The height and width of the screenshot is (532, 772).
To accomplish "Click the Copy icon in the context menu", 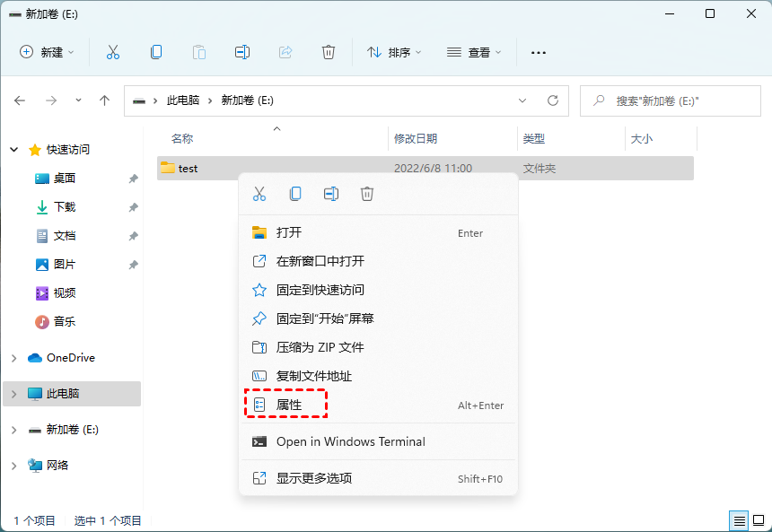I will (295, 193).
